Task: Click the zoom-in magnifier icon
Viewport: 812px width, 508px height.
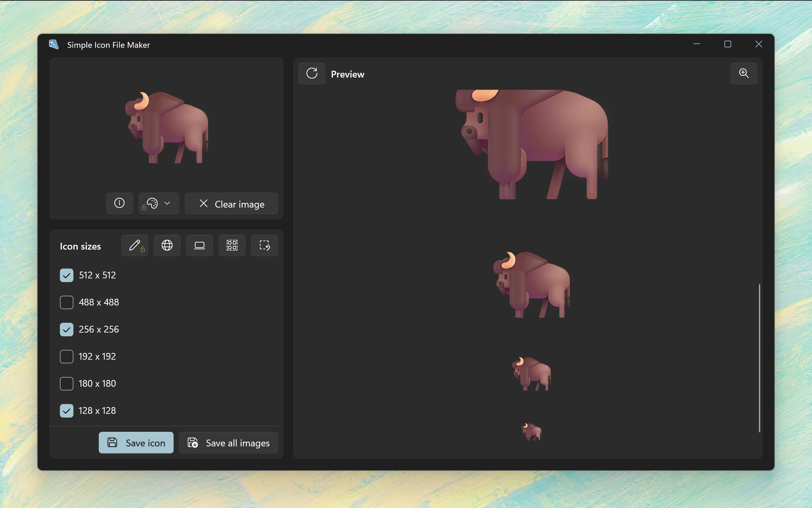Action: click(743, 73)
